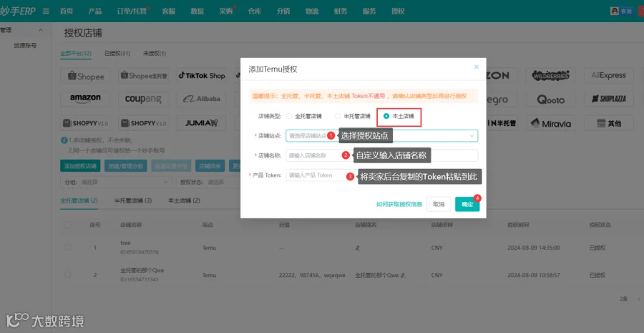644x333 pixels.
Task: Close the 添加Temu授权 dialog with the X
Action: tap(477, 67)
